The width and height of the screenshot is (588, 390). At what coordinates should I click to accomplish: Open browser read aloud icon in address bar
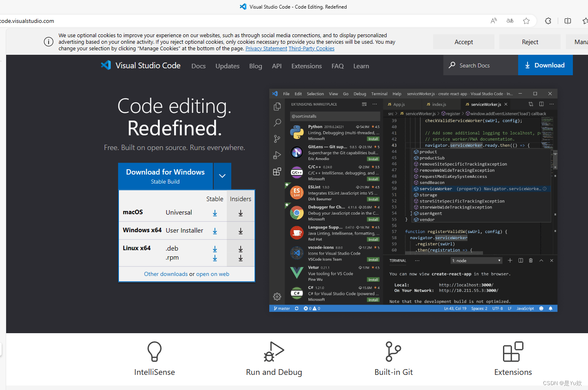point(494,21)
